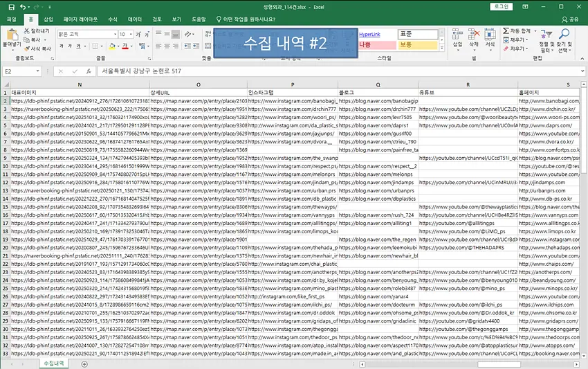Increase font size with larger 가 icon
The height and width of the screenshot is (369, 588).
(x=138, y=34)
